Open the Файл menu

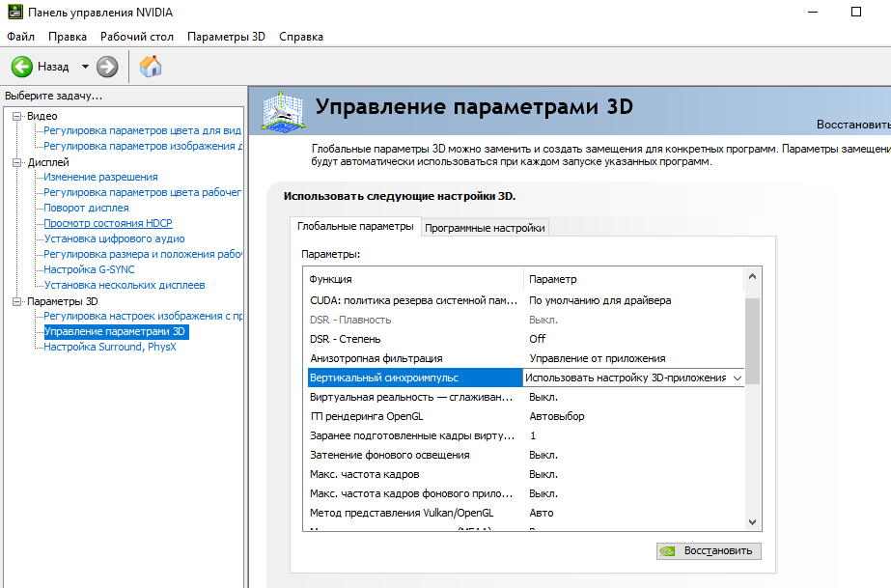pyautogui.click(x=20, y=37)
